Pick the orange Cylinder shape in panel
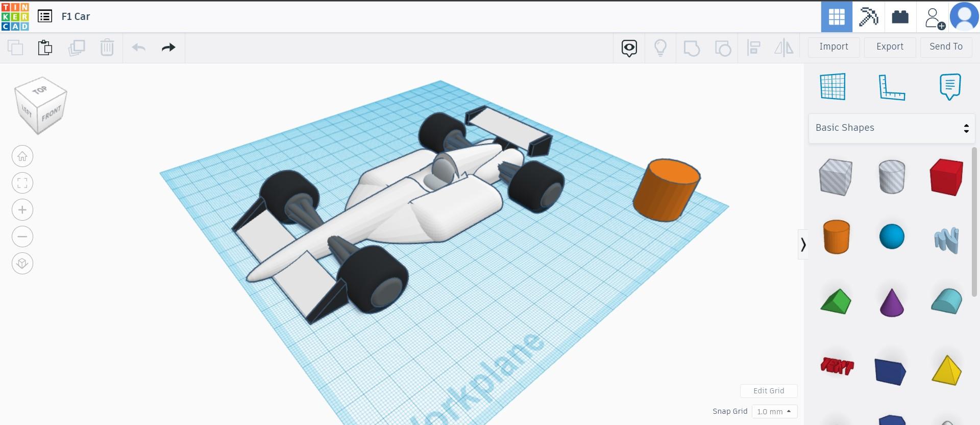Viewport: 980px width, 425px height. point(836,237)
